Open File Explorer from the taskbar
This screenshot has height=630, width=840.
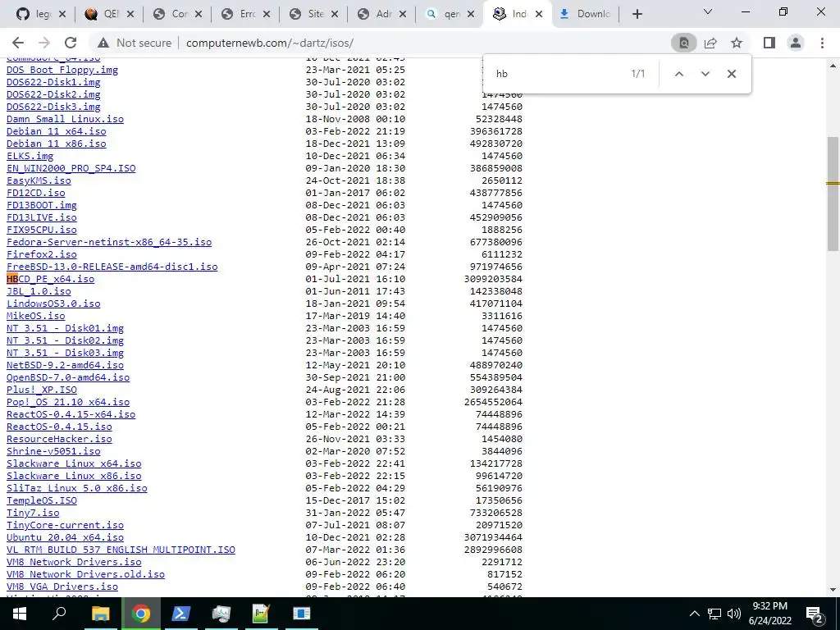[x=100, y=614]
